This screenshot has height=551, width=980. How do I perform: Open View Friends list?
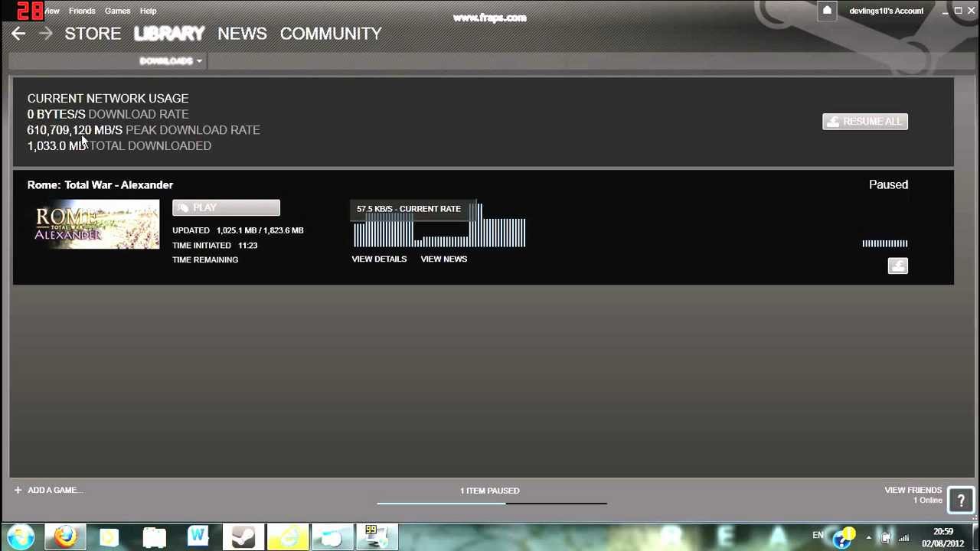point(913,490)
